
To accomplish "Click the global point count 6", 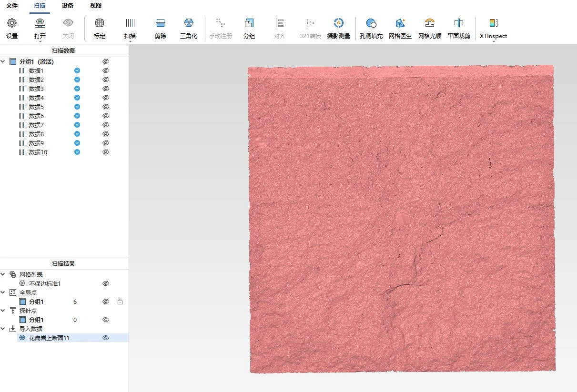I will 75,302.
